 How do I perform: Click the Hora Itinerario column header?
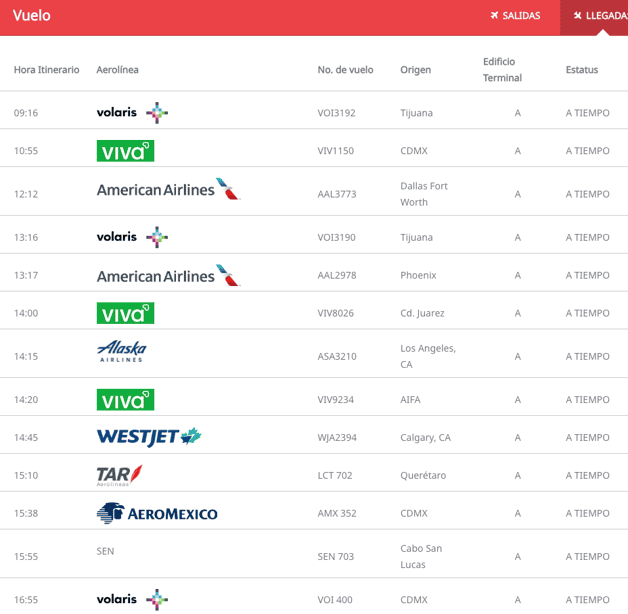(46, 70)
